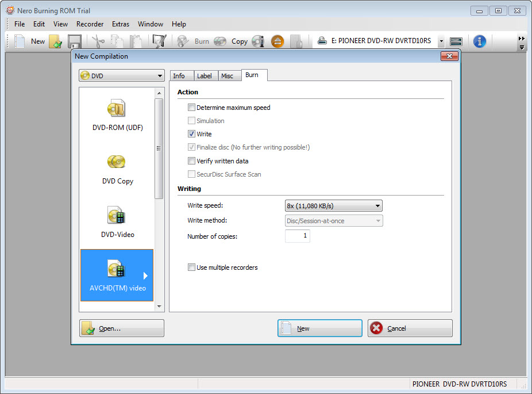
Task: Select the DVD-ROM (UDF) compilation type
Action: pos(117,115)
